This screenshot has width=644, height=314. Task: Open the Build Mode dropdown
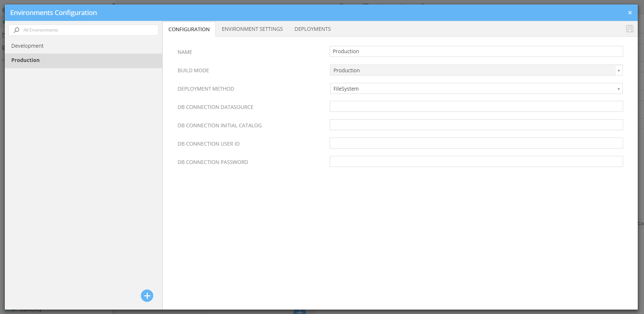pos(476,70)
